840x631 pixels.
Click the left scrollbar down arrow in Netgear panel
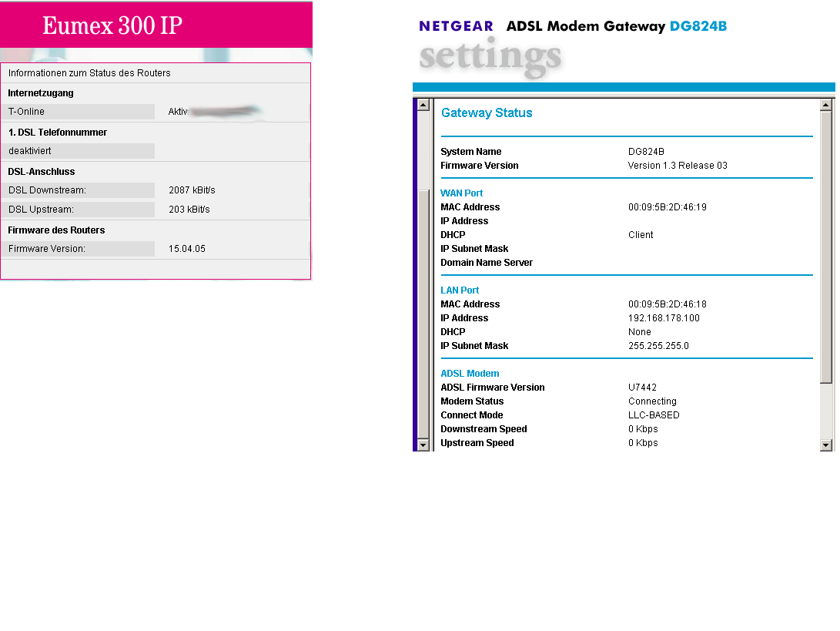pos(423,445)
